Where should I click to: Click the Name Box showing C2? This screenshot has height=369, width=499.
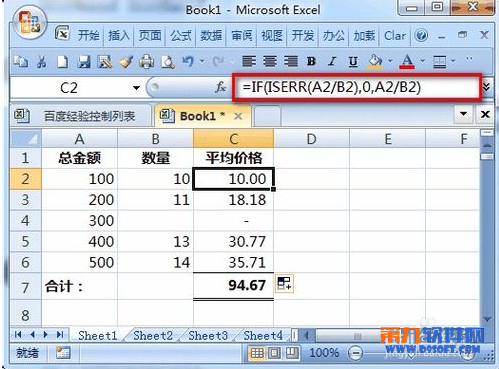pos(69,88)
